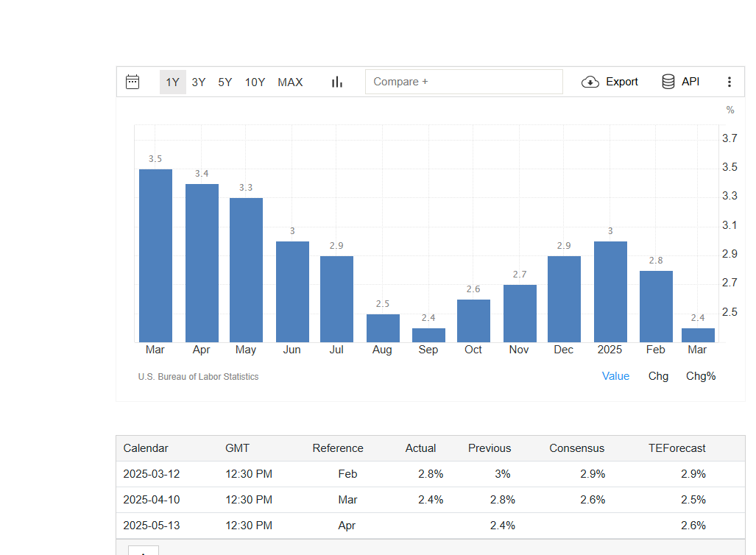The image size is (756, 555).
Task: Click the 2025 bar with value 3
Action: coord(611,291)
